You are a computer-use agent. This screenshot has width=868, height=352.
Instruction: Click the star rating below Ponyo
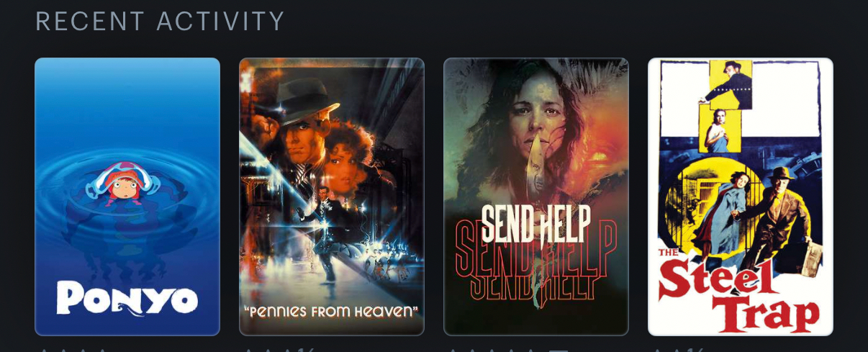click(72, 350)
